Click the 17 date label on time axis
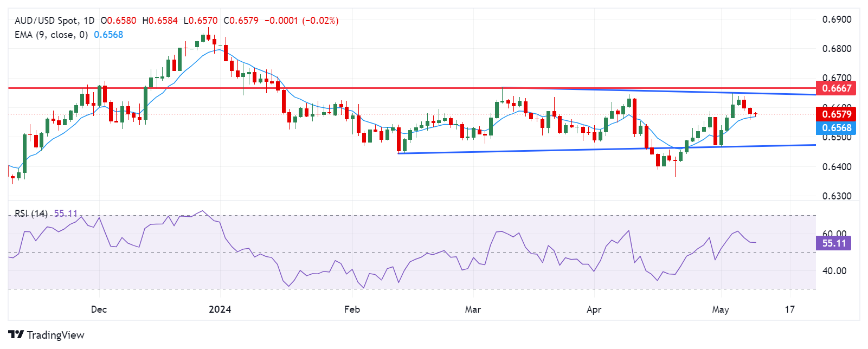This screenshot has height=349, width=868. coord(790,309)
